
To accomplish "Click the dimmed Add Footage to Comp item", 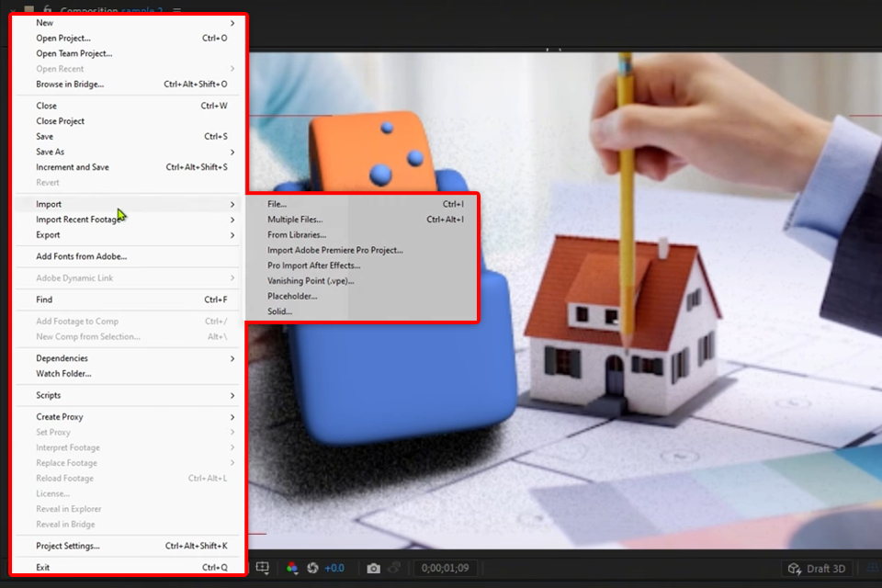I will [129, 322].
